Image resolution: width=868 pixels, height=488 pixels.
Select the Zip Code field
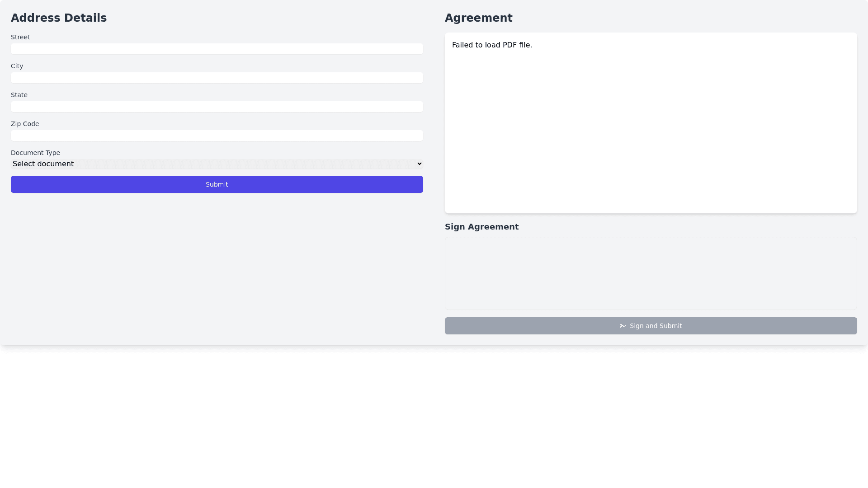click(x=217, y=136)
